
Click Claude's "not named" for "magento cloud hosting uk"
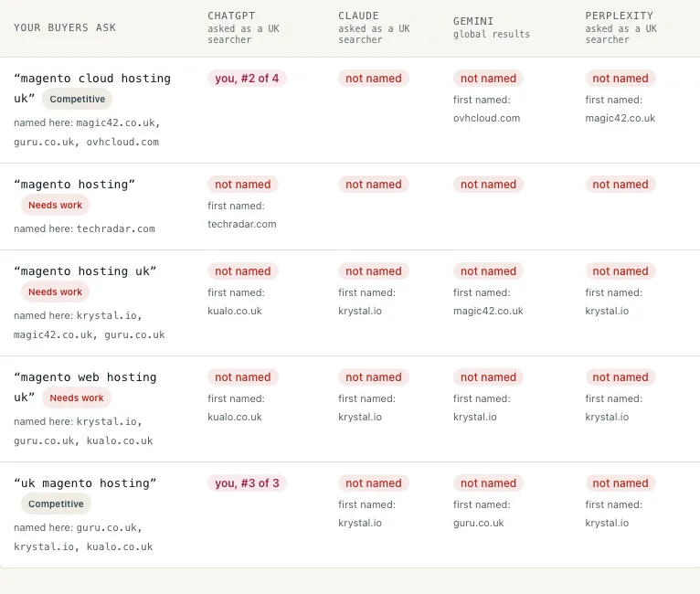click(x=374, y=79)
